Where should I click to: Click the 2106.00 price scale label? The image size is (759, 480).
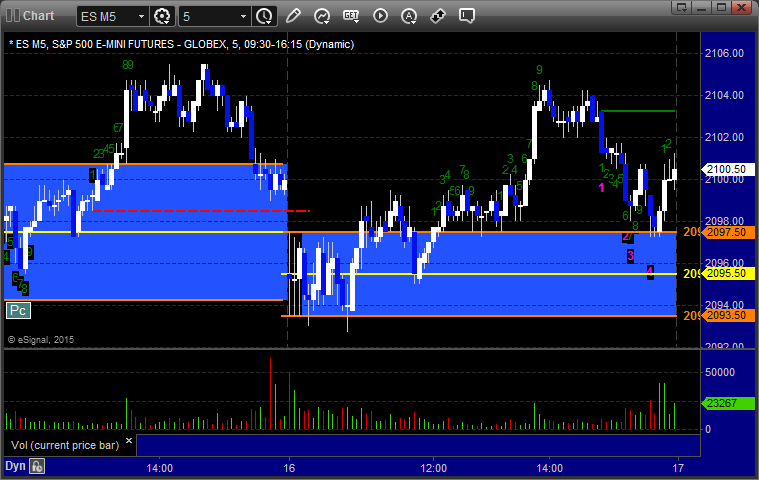click(724, 53)
